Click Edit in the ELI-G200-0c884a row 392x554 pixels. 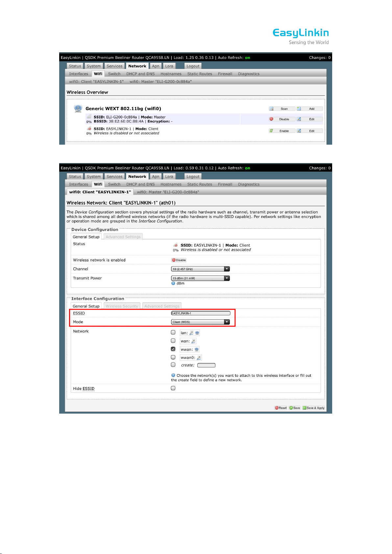(309, 119)
